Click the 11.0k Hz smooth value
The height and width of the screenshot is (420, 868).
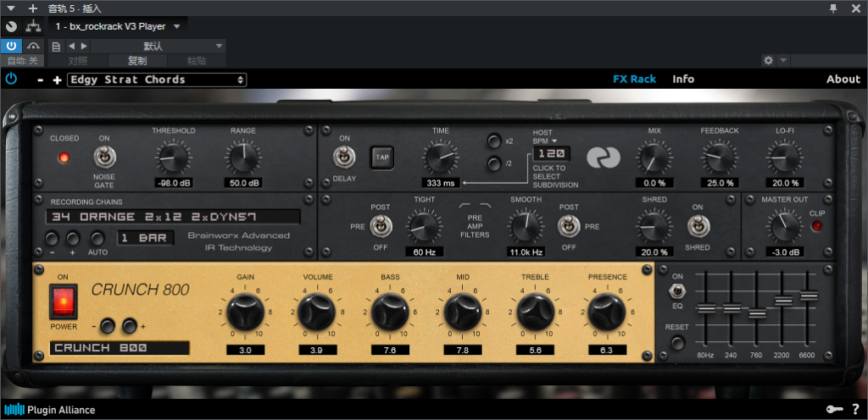coord(525,252)
